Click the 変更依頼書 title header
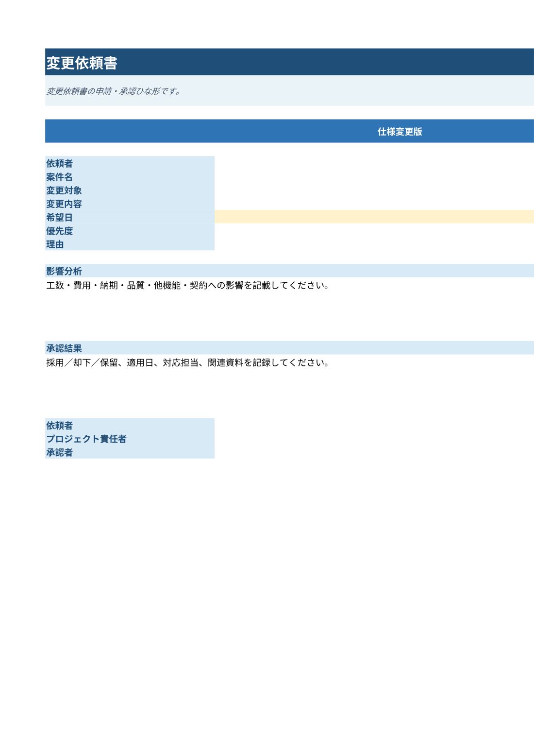Viewport: 534px width, 756px height. click(289, 62)
